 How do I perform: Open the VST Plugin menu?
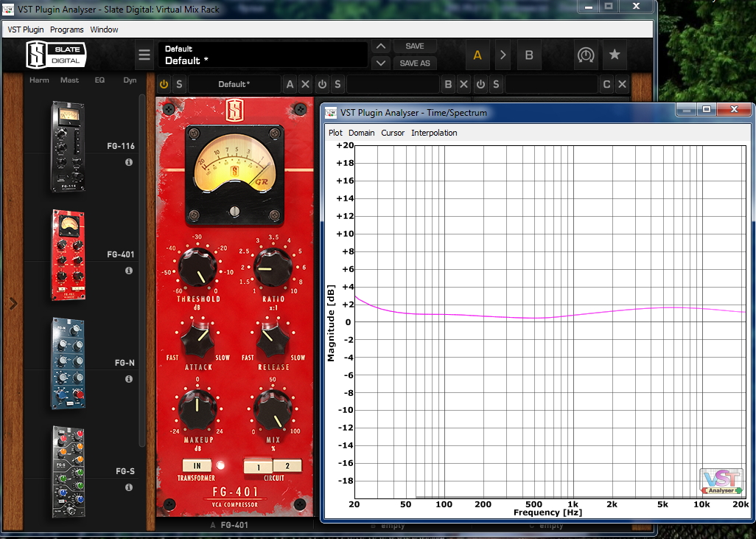click(x=26, y=29)
